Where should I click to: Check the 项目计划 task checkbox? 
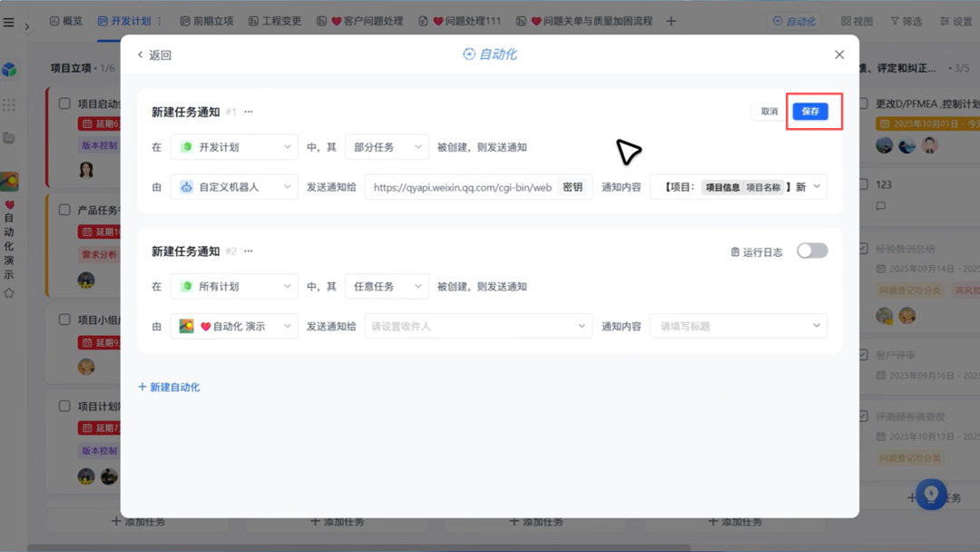(x=64, y=406)
